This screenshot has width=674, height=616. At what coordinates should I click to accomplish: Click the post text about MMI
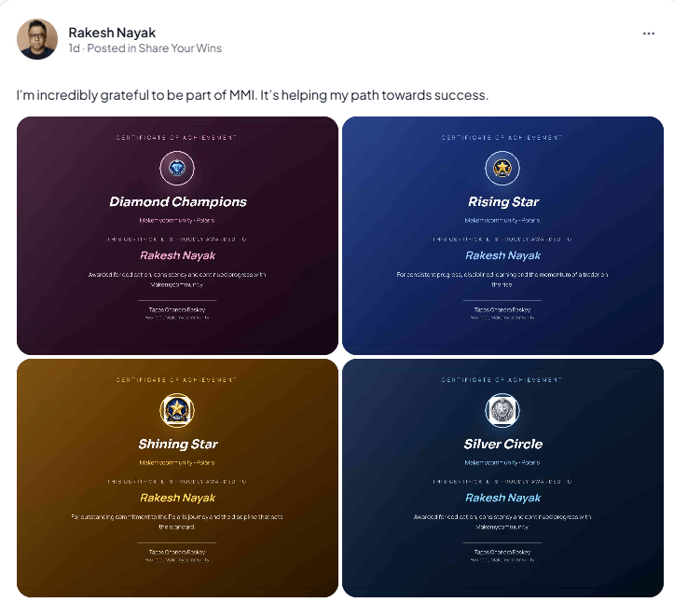pos(253,95)
